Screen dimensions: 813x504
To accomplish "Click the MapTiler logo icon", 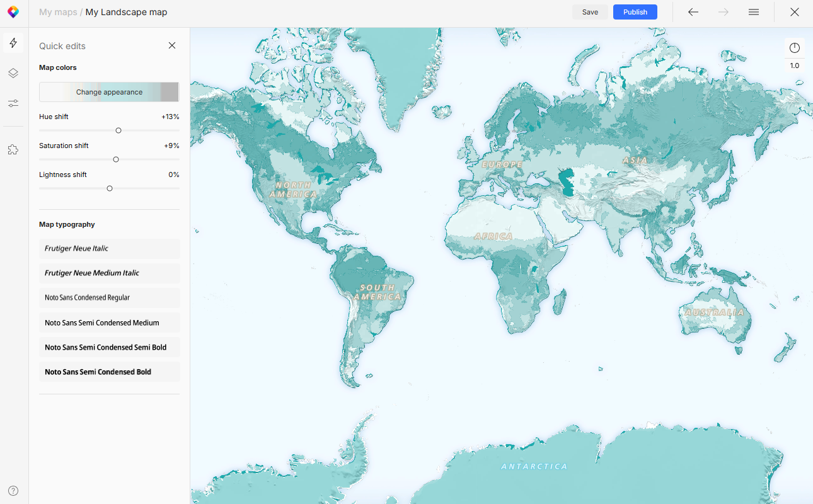I will pos(13,12).
